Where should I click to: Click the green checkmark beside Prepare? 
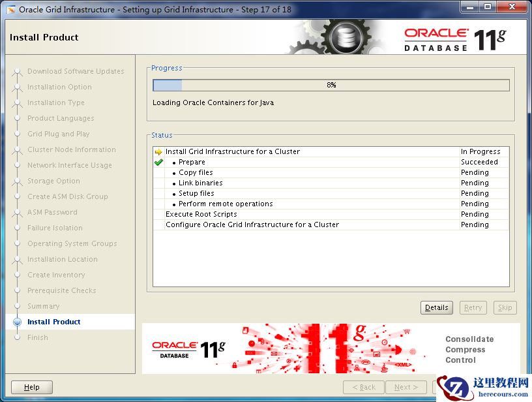pos(158,162)
